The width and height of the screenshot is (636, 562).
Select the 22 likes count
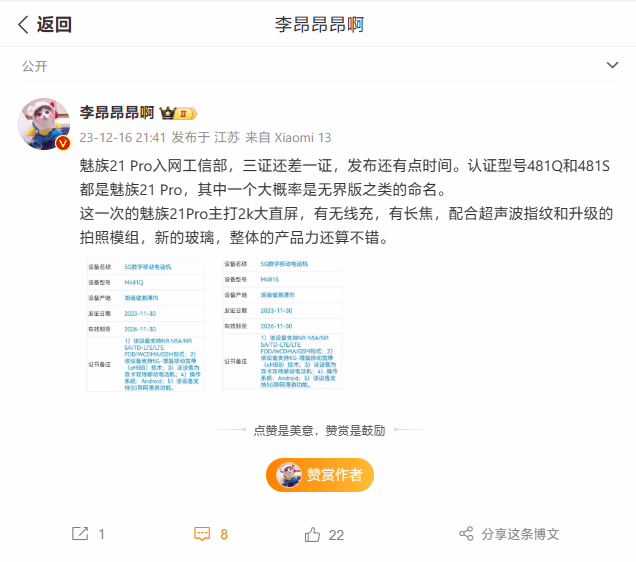coord(336,535)
